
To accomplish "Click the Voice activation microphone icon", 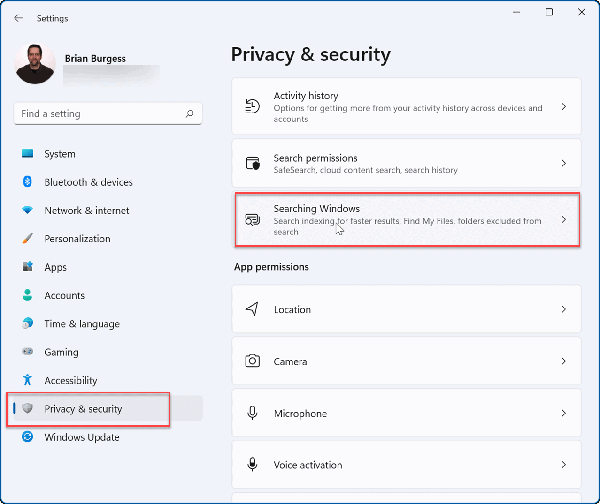I will 252,465.
